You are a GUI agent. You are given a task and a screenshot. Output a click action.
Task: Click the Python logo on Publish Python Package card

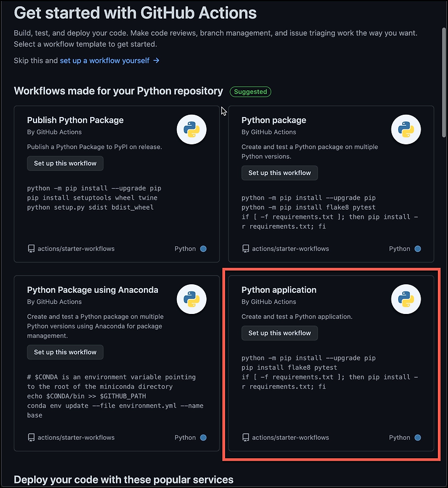click(x=192, y=129)
